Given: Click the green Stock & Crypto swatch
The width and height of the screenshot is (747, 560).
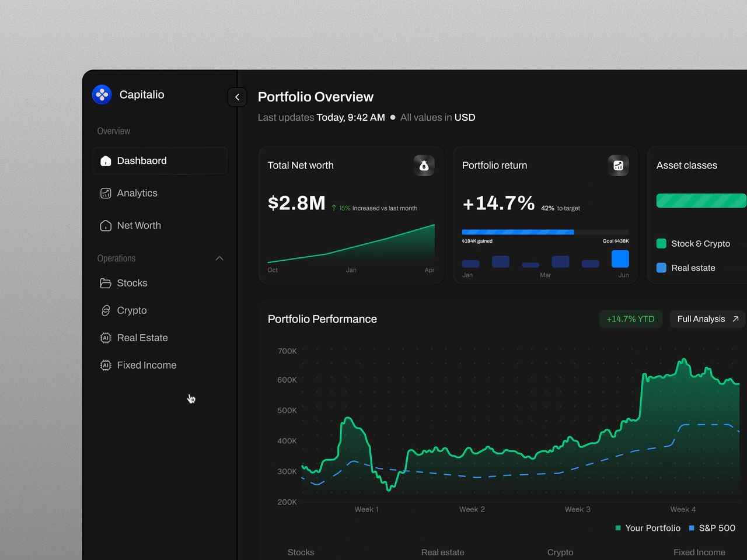Looking at the screenshot, I should (661, 244).
